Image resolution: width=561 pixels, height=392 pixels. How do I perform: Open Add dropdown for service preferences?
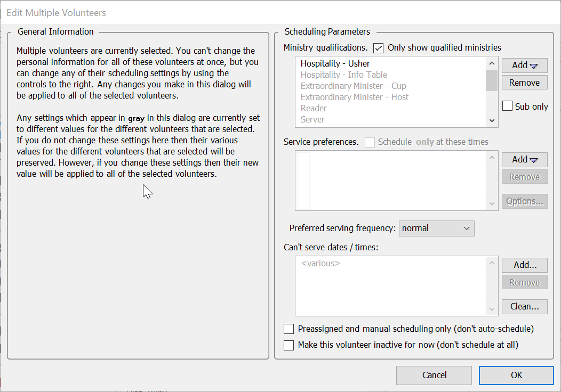click(x=524, y=160)
